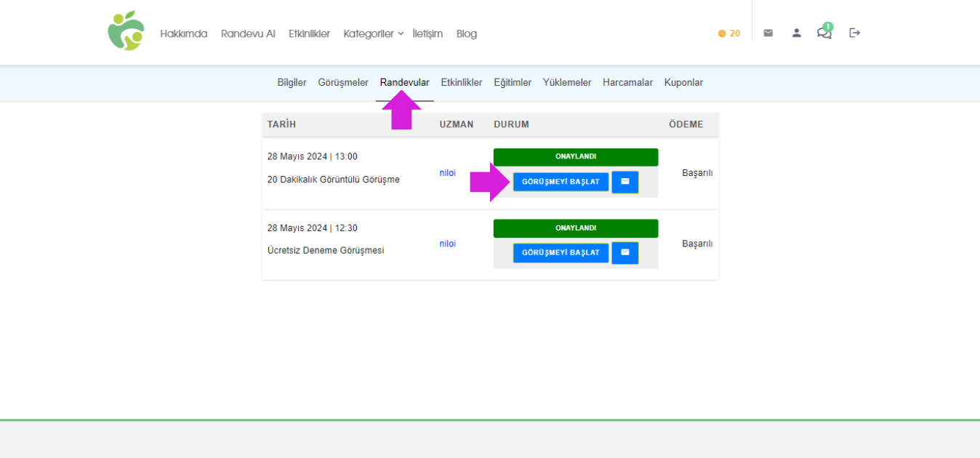Screen dimensions: 980x458
Task: Open the envelope messages icon in header
Action: pos(768,33)
